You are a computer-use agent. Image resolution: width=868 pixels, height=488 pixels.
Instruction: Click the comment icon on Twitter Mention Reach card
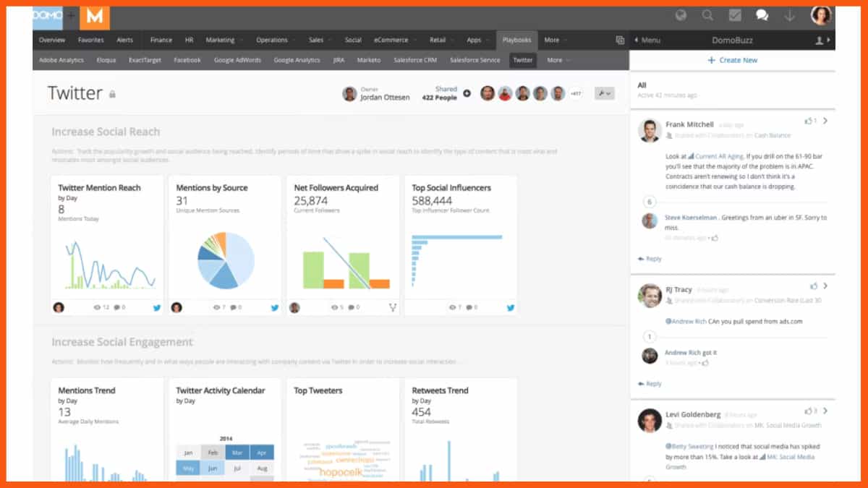(x=116, y=307)
